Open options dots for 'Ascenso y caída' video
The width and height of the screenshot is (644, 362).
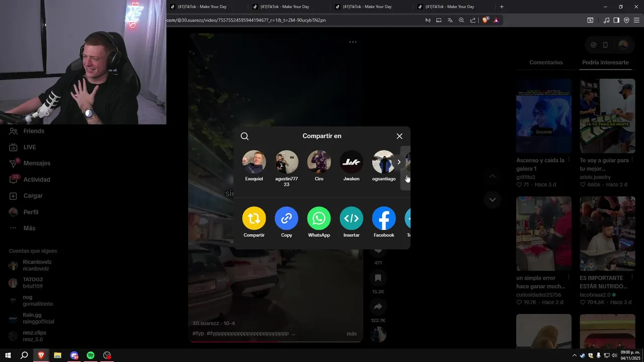[x=569, y=159]
